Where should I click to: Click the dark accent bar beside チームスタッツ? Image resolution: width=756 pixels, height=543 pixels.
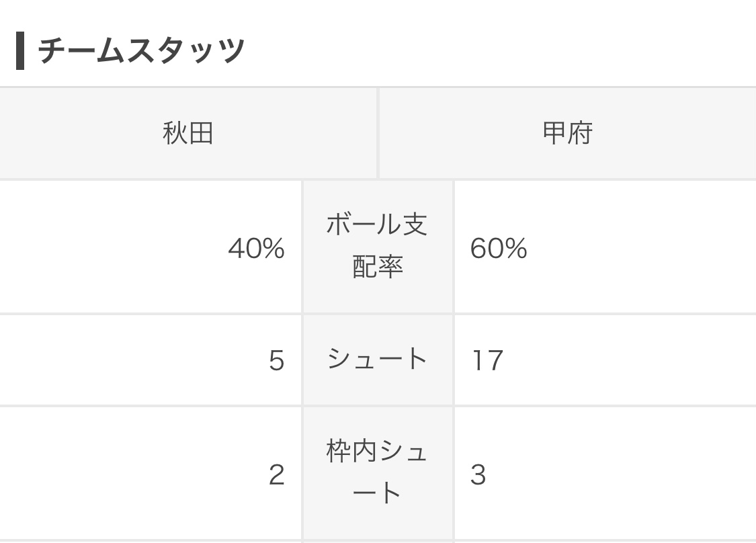point(20,51)
